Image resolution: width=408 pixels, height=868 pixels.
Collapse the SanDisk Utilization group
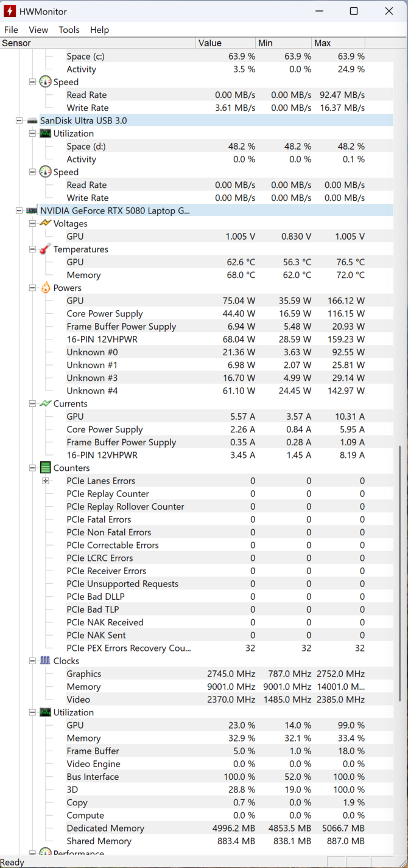(x=32, y=133)
